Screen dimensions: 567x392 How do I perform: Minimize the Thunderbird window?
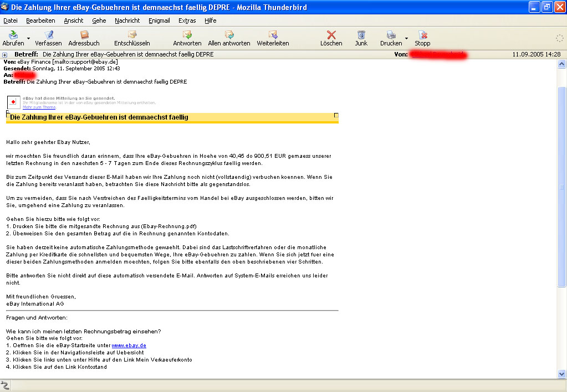point(534,7)
